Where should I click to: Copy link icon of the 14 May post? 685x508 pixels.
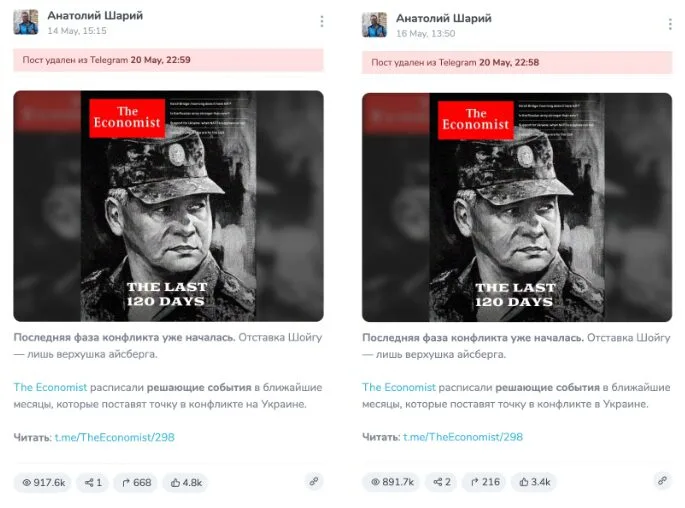click(x=314, y=481)
